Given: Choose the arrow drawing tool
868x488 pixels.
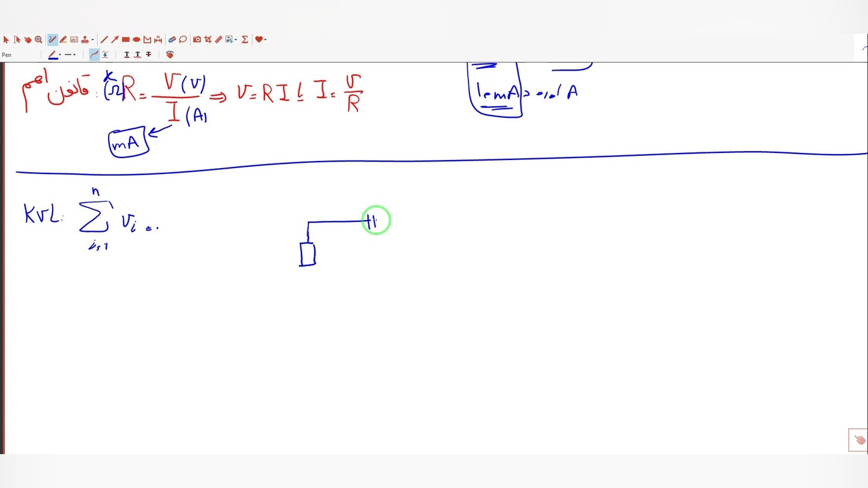Looking at the screenshot, I should click(115, 40).
